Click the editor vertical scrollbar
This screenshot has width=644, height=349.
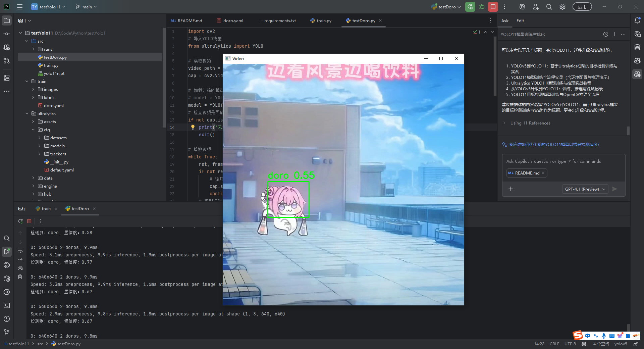[x=495, y=65]
